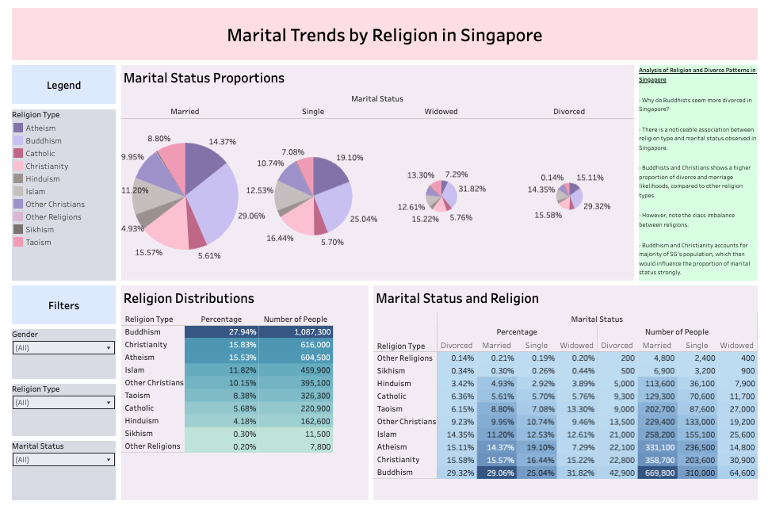768x532 pixels.
Task: Expand the Religion Type filter dropdown
Action: [x=63, y=403]
